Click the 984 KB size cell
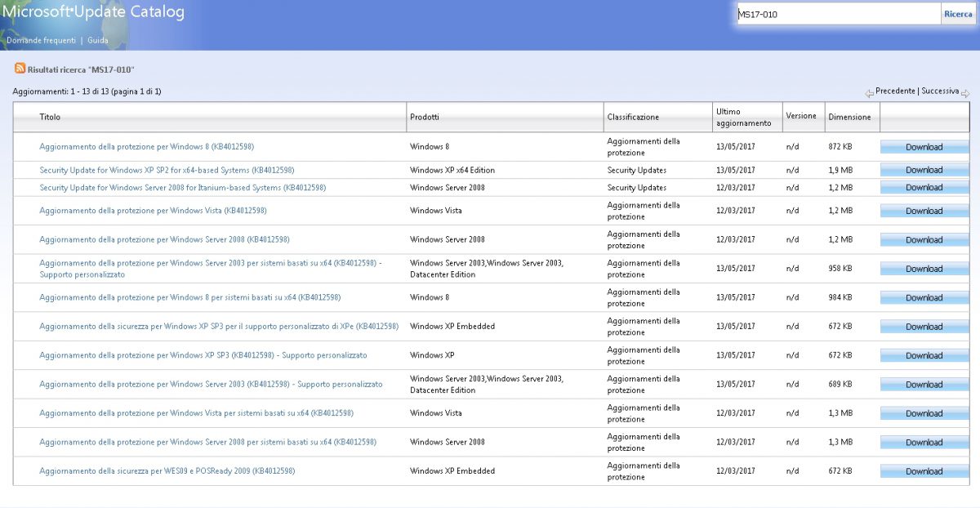This screenshot has height=508, width=980. (x=840, y=297)
